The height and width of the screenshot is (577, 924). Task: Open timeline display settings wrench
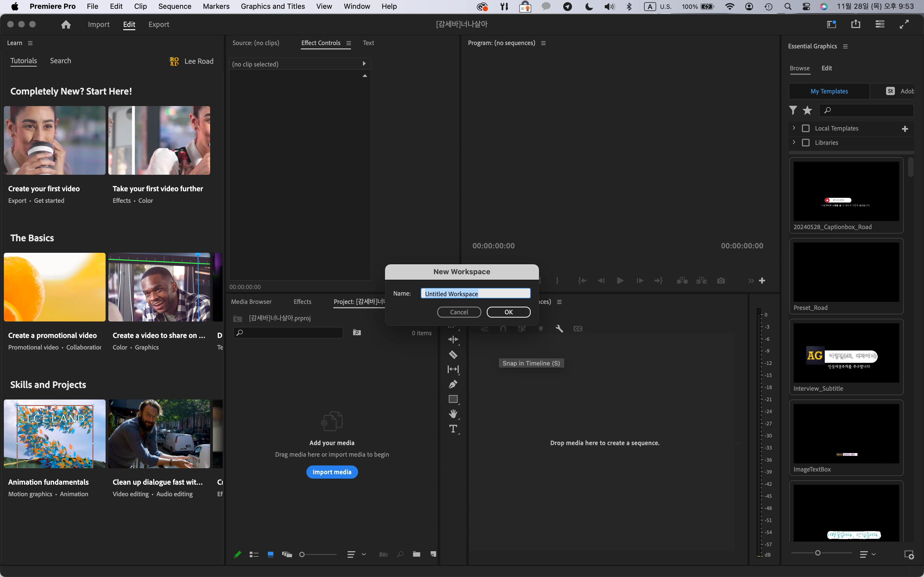[x=559, y=329]
